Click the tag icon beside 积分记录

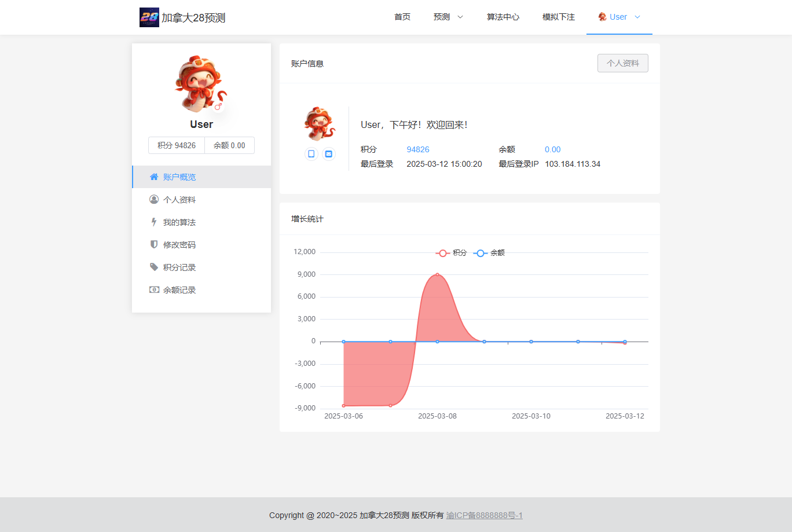coord(154,267)
